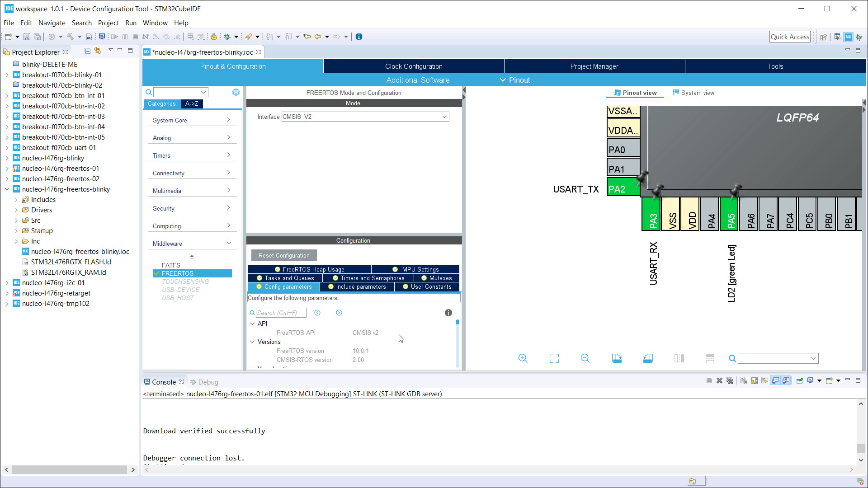Viewport: 868px width, 488px height.
Task: Click the fit to screen icon
Action: pos(554,358)
